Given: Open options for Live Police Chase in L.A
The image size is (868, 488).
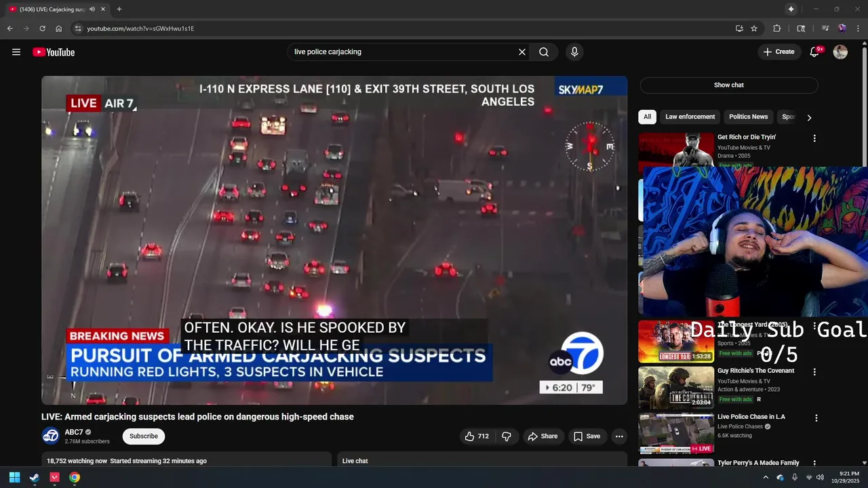Looking at the screenshot, I should (816, 418).
